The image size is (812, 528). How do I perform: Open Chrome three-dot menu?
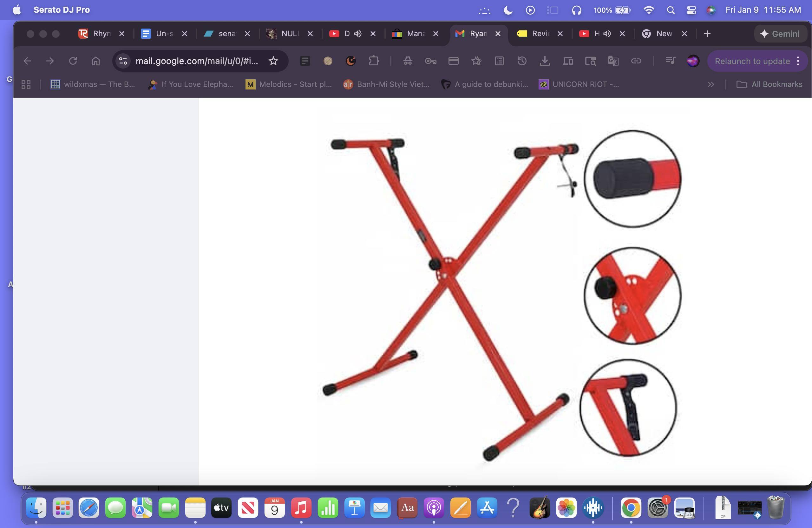798,61
